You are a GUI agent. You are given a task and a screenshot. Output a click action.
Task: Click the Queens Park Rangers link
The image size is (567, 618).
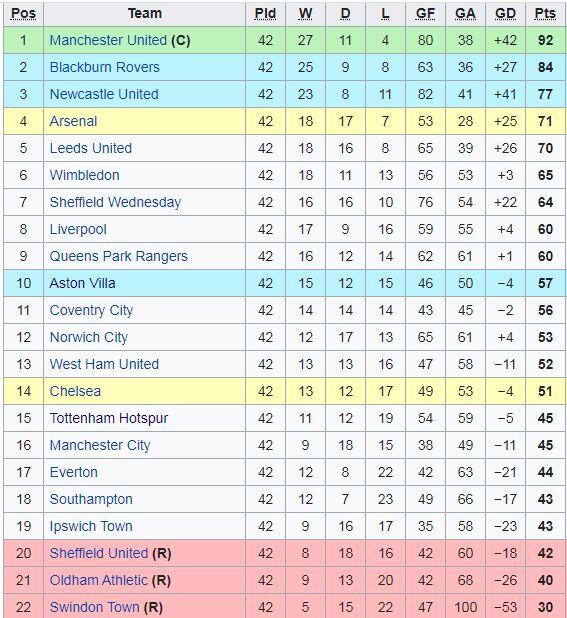tap(119, 256)
